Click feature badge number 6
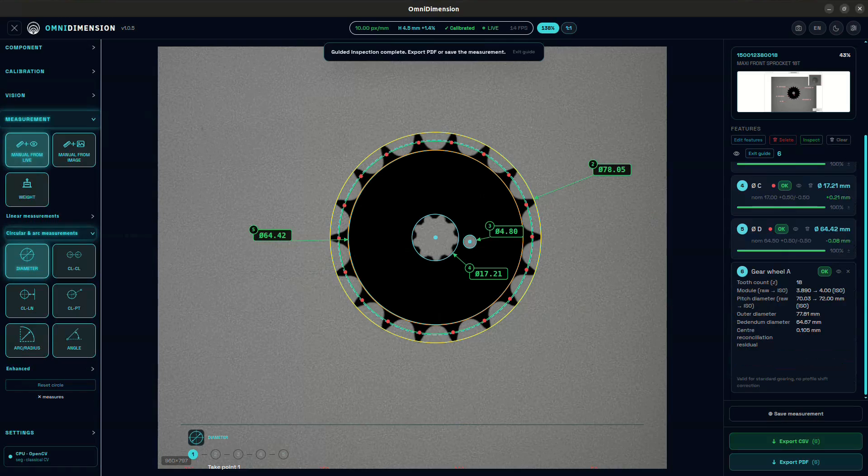This screenshot has height=476, width=868. (x=742, y=271)
